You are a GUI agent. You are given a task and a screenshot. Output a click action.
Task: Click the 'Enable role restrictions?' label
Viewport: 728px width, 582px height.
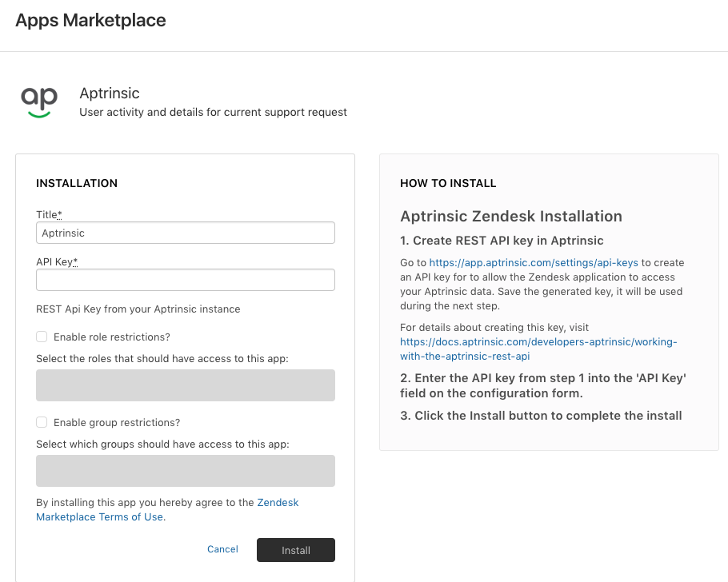click(112, 337)
